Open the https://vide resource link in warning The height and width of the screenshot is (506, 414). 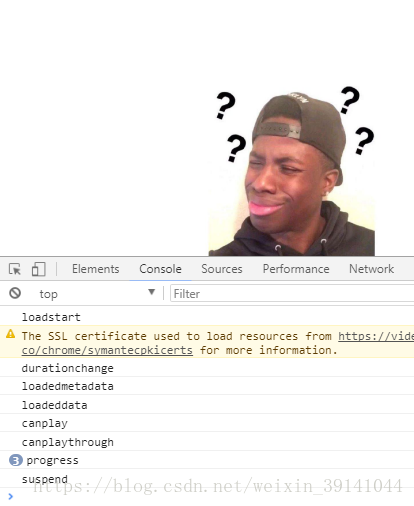click(376, 336)
